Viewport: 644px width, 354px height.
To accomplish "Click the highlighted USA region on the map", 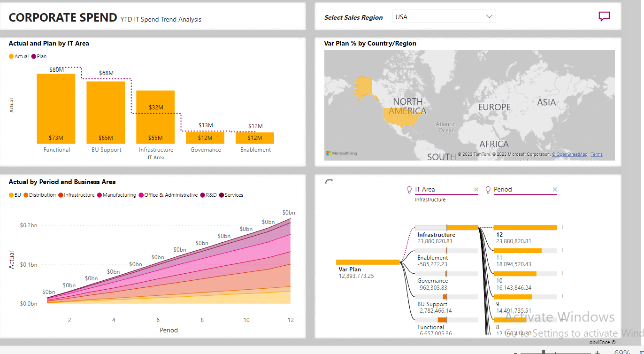I will tap(400, 117).
